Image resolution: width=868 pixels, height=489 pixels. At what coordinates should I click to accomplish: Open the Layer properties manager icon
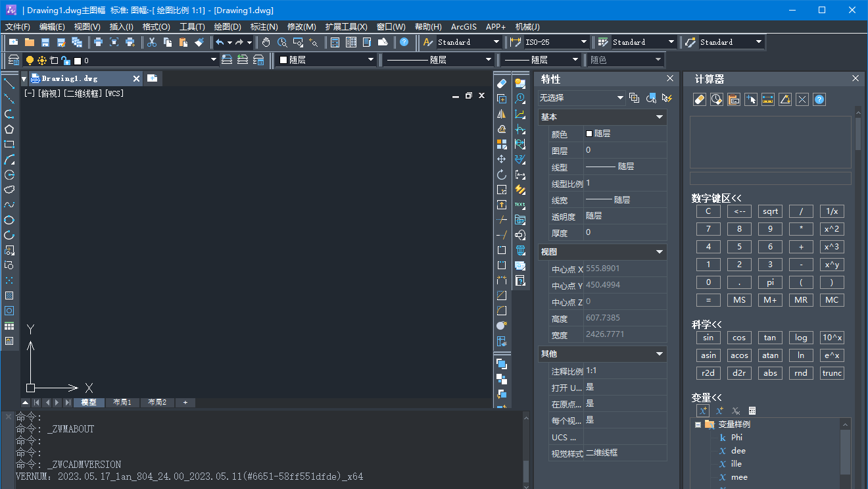point(13,60)
